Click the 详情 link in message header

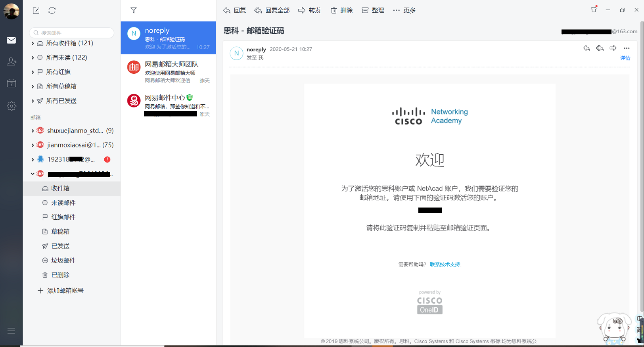625,58
